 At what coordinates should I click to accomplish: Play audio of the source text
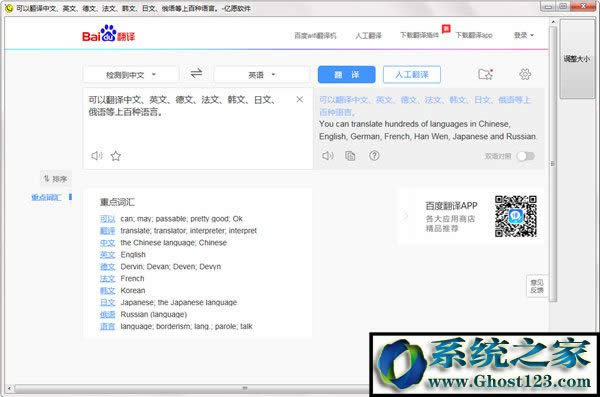click(97, 156)
